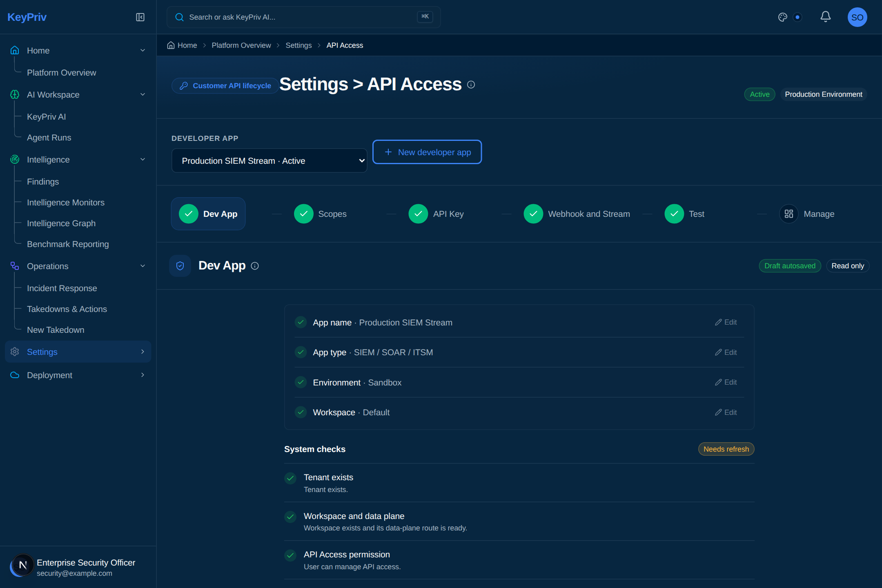Collapse the Home section chevron
The height and width of the screenshot is (588, 882).
tap(143, 50)
